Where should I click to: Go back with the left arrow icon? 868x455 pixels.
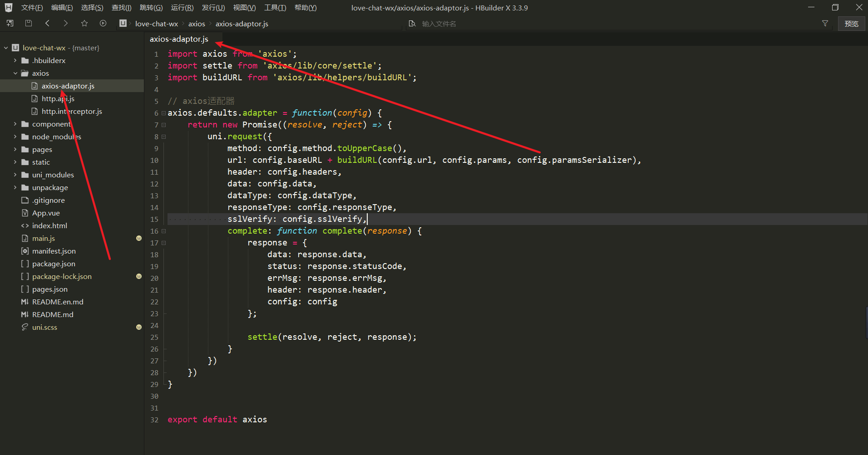pos(47,24)
